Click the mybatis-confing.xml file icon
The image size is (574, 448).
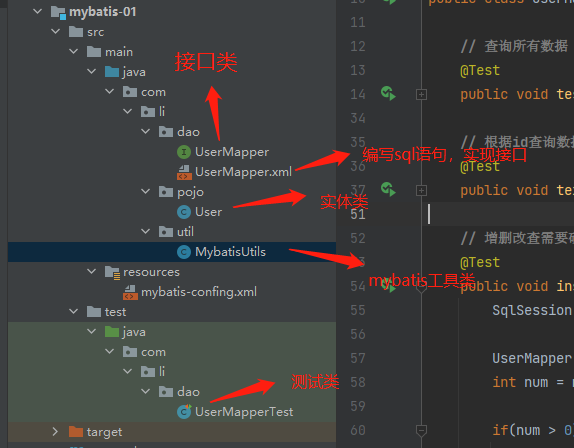[130, 292]
